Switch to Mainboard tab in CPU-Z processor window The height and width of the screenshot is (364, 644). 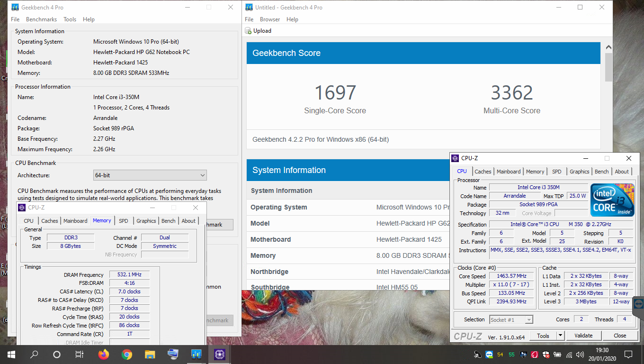[509, 172]
